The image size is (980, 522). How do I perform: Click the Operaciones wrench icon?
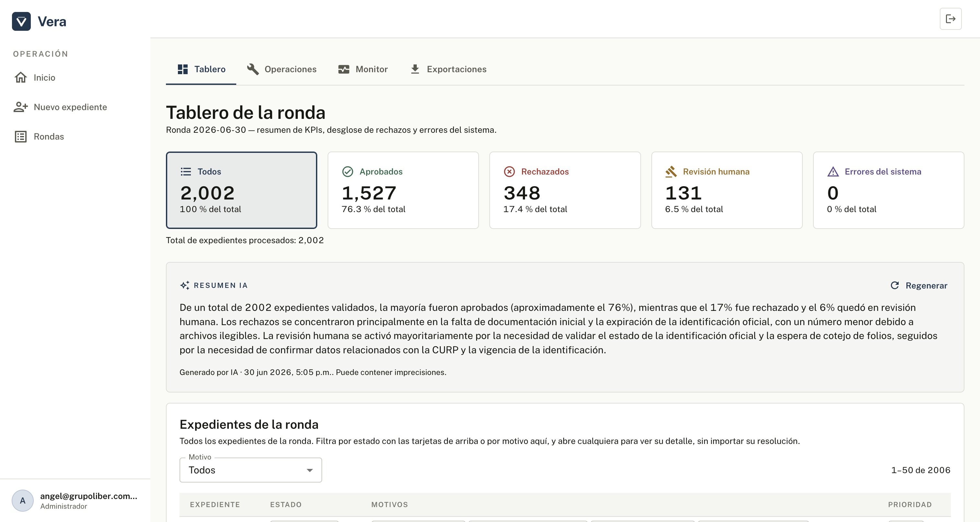click(x=252, y=69)
